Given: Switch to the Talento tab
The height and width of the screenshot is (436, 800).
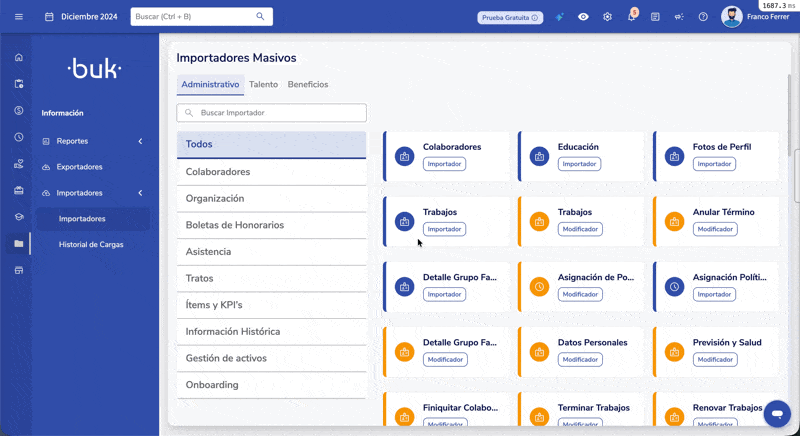Looking at the screenshot, I should pos(263,85).
